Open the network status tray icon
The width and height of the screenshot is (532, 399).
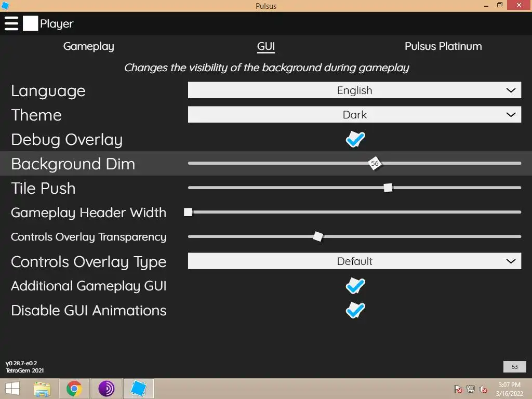point(471,389)
